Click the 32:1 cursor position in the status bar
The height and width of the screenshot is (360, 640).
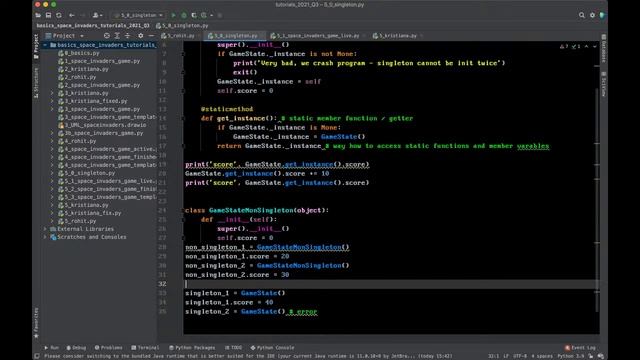(x=493, y=356)
